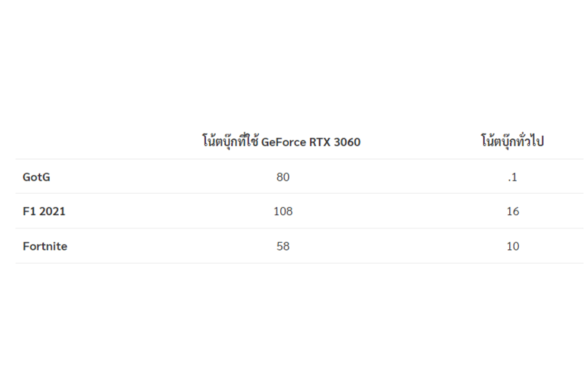The height and width of the screenshot is (391, 588).
Task: Select the Fortnite row label
Action: [45, 246]
